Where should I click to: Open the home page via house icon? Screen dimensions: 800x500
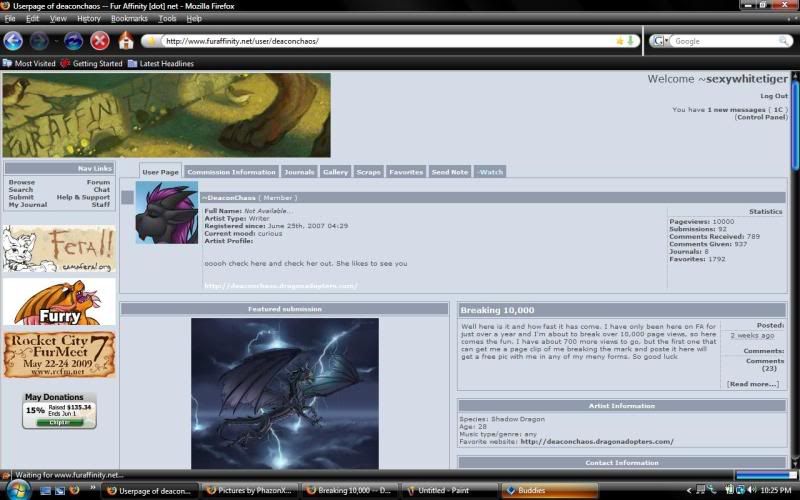pos(126,41)
